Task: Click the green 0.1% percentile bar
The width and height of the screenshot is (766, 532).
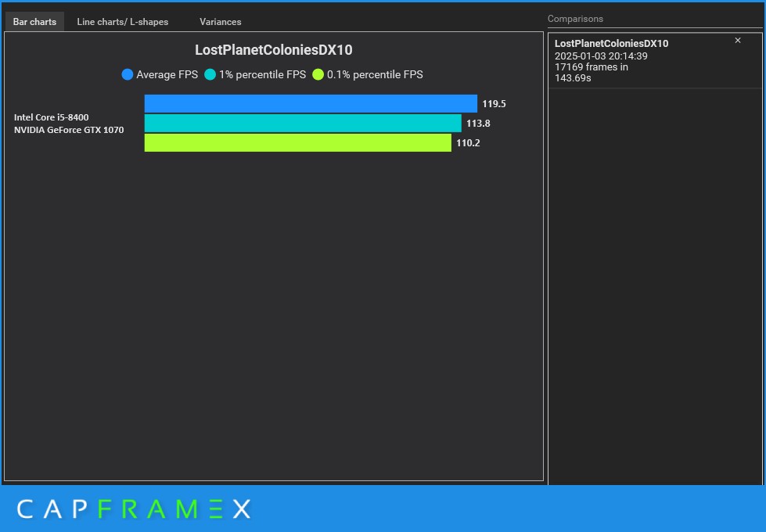Action: (298, 142)
